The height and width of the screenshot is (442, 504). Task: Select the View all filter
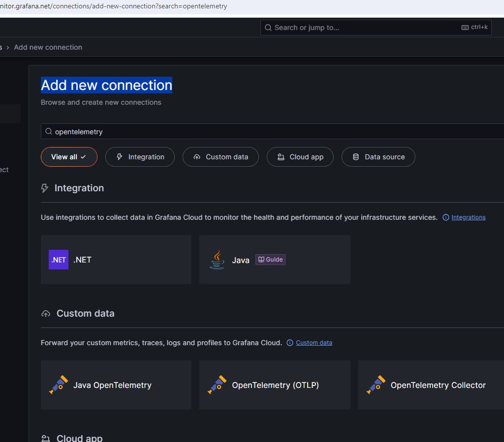pos(69,157)
